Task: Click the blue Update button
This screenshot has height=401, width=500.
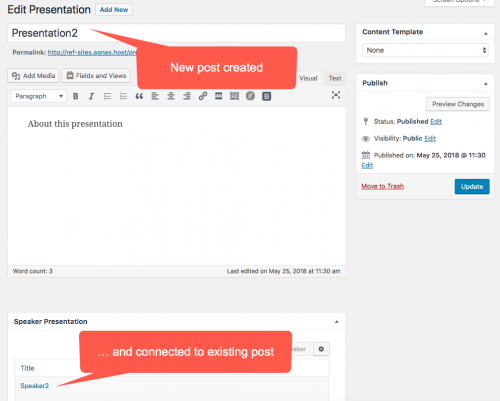Action: coord(472,187)
